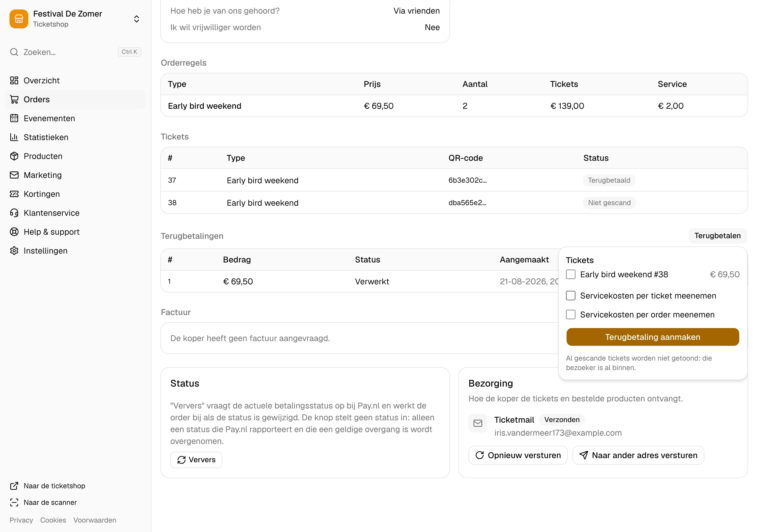The image size is (757, 532).
Task: Open the Cookies link
Action: pos(53,520)
